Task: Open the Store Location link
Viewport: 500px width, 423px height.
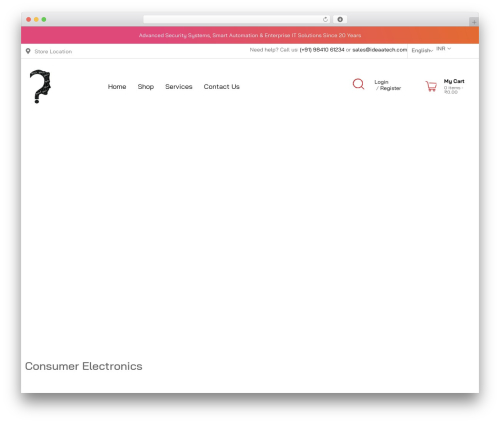Action: 53,51
